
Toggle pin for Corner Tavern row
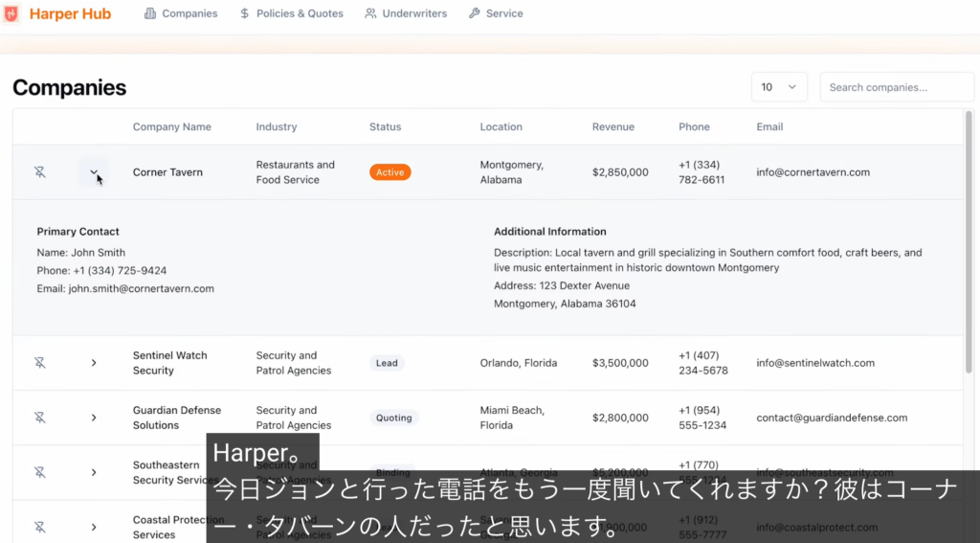pyautogui.click(x=40, y=172)
